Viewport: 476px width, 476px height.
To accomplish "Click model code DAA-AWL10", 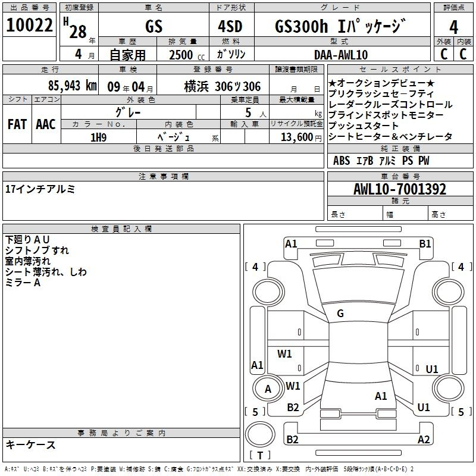I will click(x=341, y=55).
